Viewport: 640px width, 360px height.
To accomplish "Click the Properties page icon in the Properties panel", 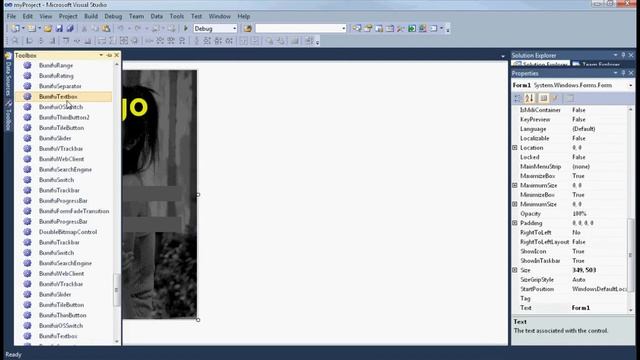I will pos(543,98).
